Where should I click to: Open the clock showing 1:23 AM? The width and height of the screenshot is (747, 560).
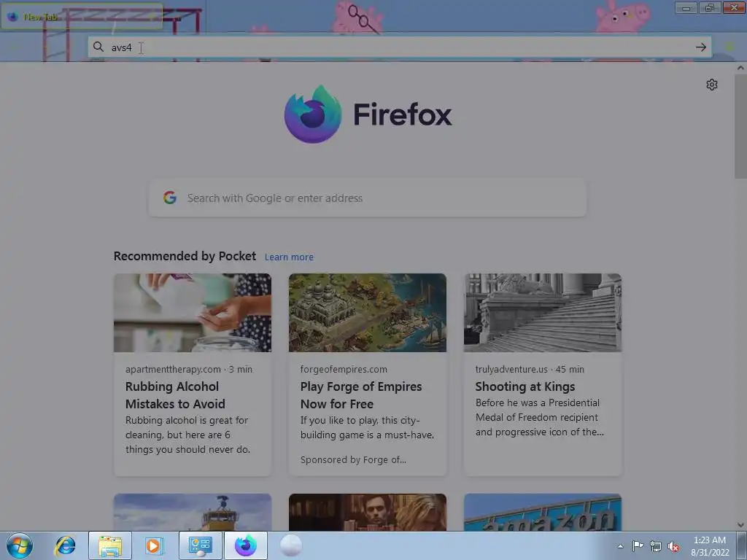(710, 545)
